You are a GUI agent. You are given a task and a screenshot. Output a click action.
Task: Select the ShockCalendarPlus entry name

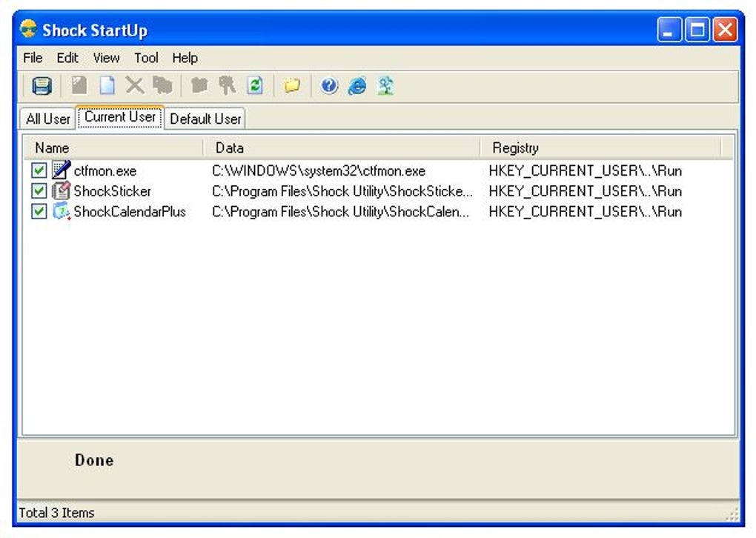[130, 212]
